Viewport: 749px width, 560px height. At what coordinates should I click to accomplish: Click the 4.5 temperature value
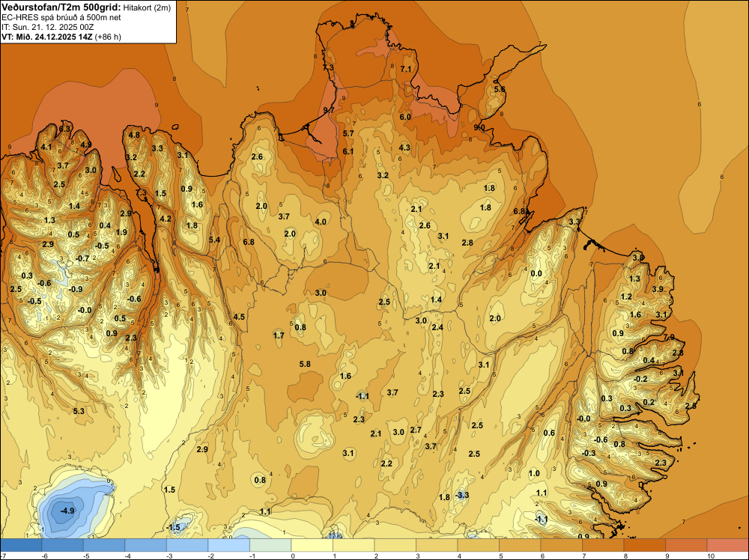tap(239, 317)
